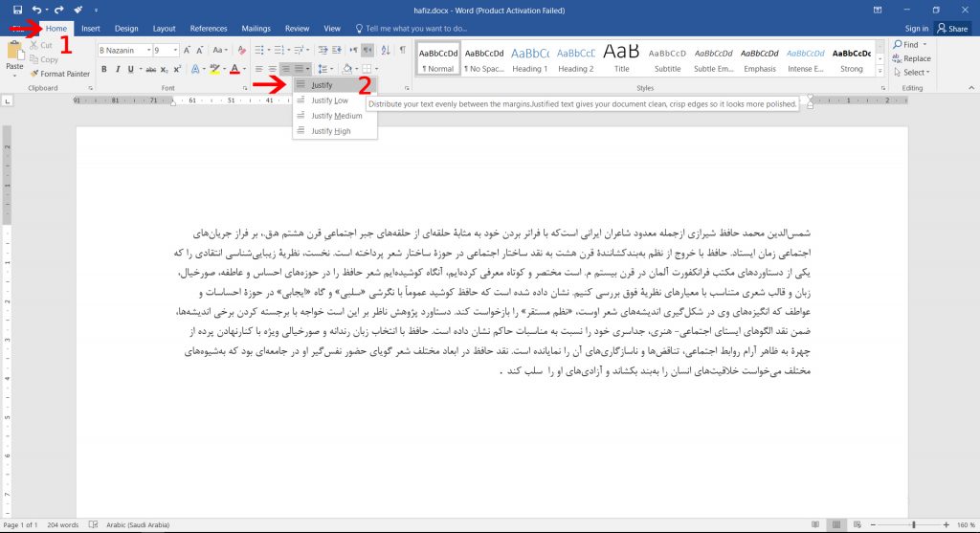Apply Text Effects using the glowing A icon
Viewport: 980px width, 533px height.
coord(195,69)
